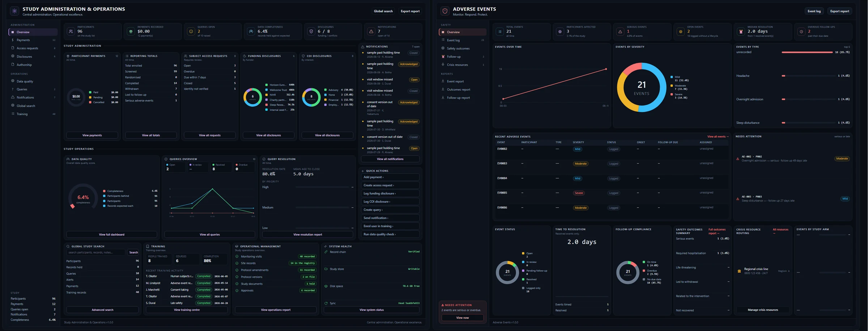
Task: Click the Run data quality check action
Action: [x=390, y=234]
